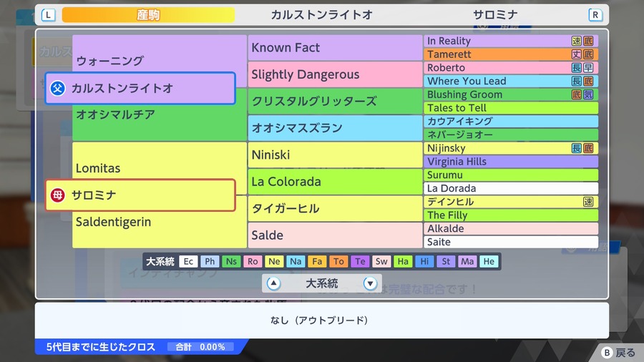Select the Fa lineage swatch

pos(317,261)
